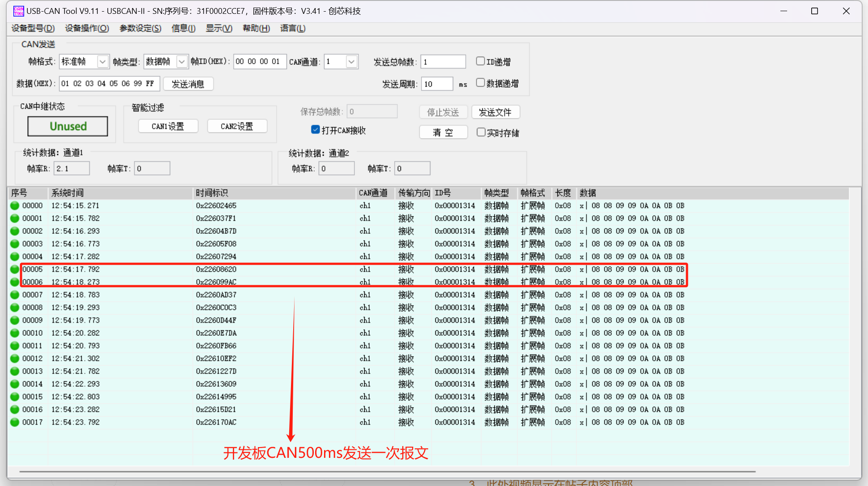Open the 设备型号(D) menu
Viewport: 868px width, 486px height.
33,28
